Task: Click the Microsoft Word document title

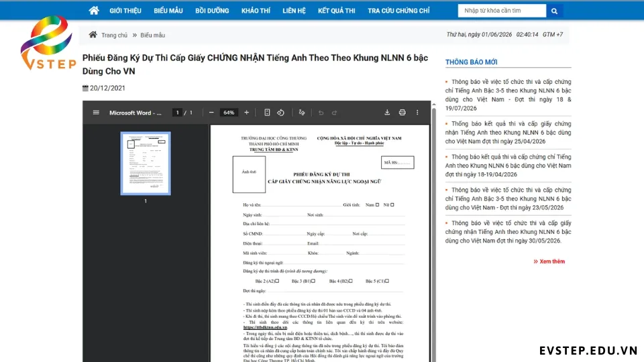Action: [135, 113]
